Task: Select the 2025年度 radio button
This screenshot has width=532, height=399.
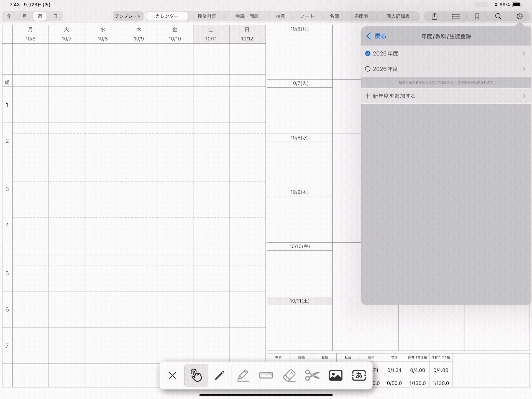Action: pyautogui.click(x=368, y=53)
